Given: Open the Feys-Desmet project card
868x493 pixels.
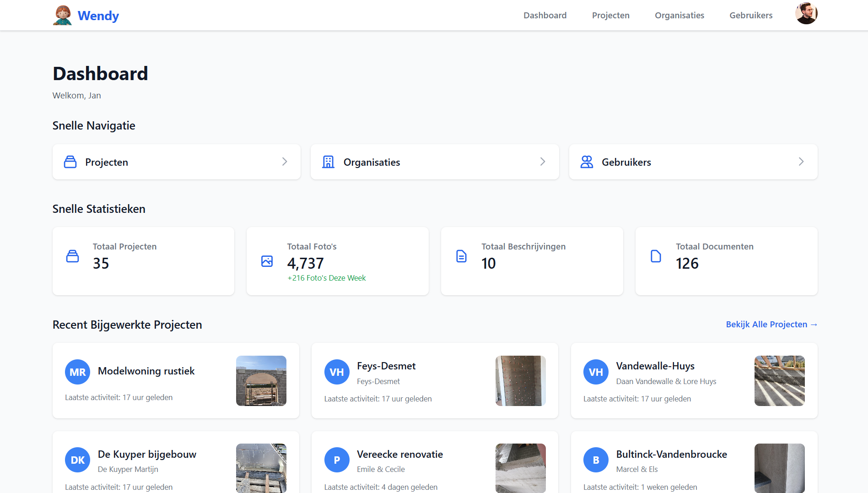Looking at the screenshot, I should coord(435,380).
